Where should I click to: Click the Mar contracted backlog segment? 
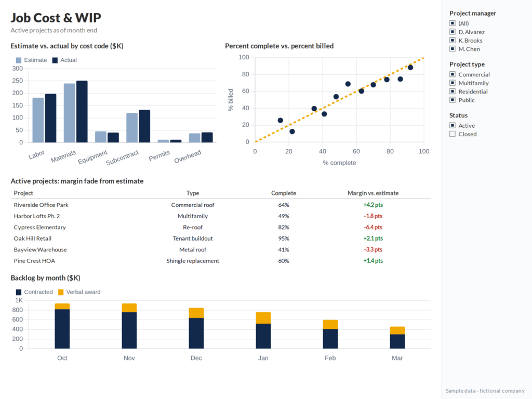coord(397,341)
